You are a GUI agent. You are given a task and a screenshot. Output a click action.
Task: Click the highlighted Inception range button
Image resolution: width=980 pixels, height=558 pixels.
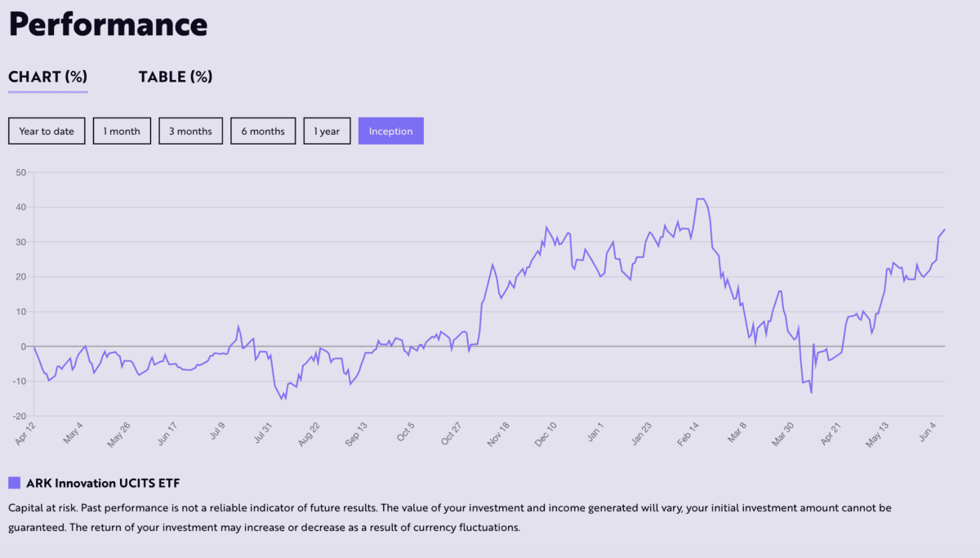pos(390,131)
